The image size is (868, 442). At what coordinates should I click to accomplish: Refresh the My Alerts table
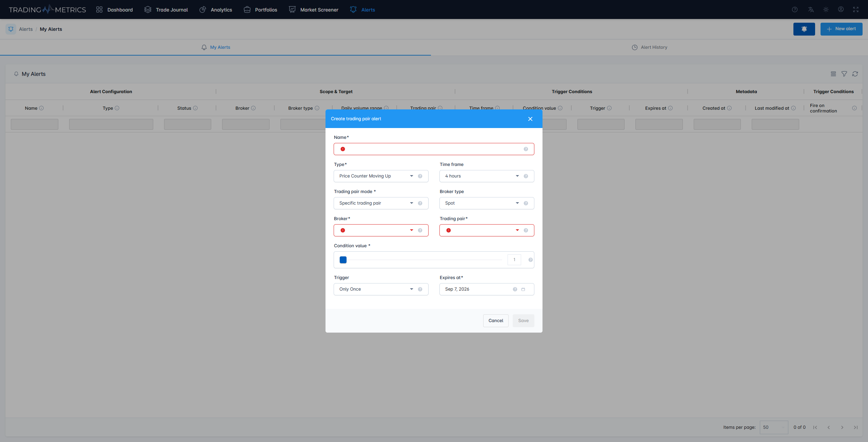click(855, 74)
